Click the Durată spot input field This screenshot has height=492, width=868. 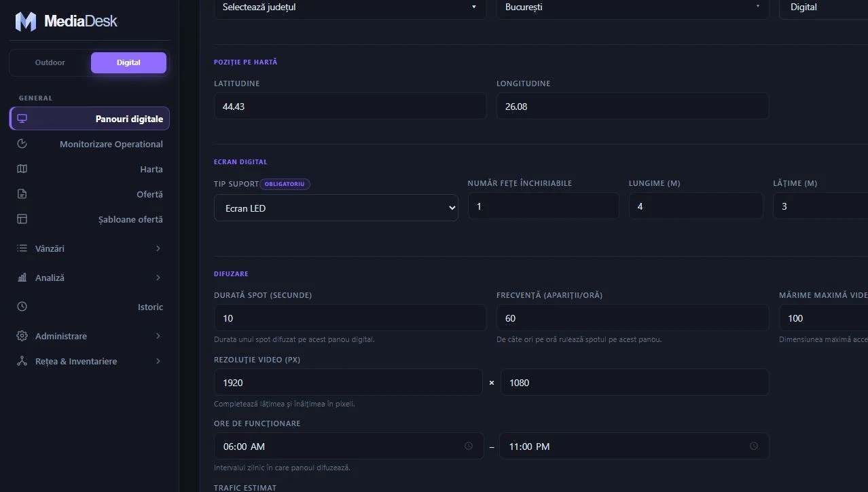coord(350,318)
